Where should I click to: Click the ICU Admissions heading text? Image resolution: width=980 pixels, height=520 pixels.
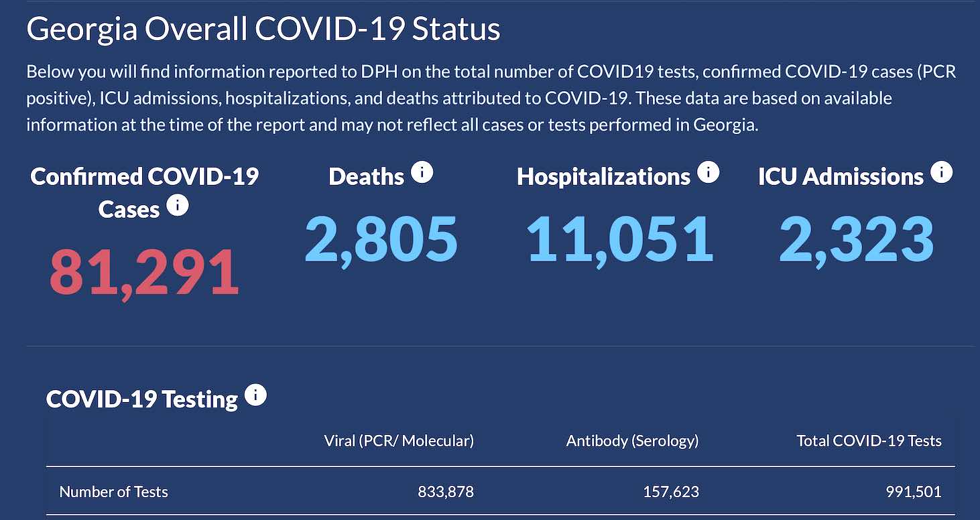click(x=841, y=177)
